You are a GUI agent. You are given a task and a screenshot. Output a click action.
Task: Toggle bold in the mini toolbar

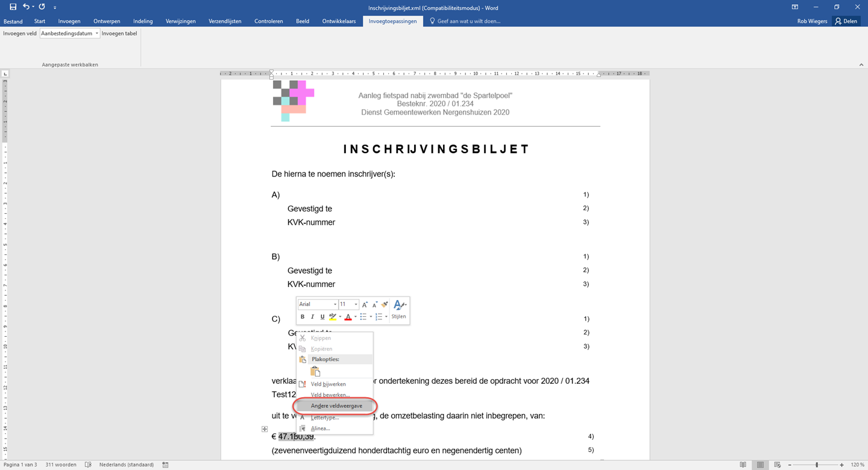click(x=303, y=317)
